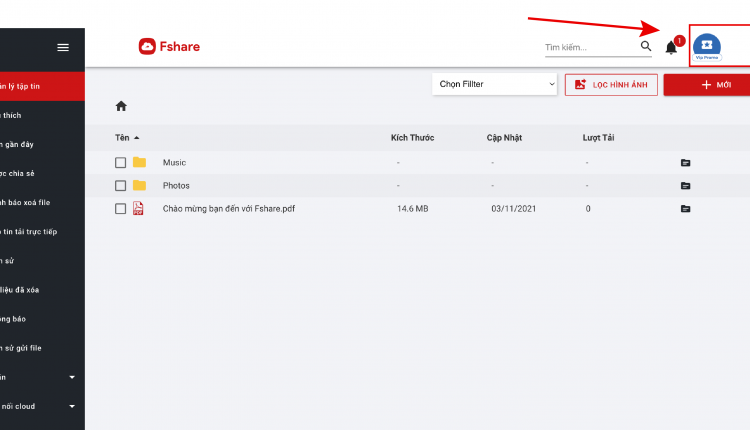Sort by the Tên column arrow
Viewport: 750px width, 430px height.
click(x=137, y=138)
